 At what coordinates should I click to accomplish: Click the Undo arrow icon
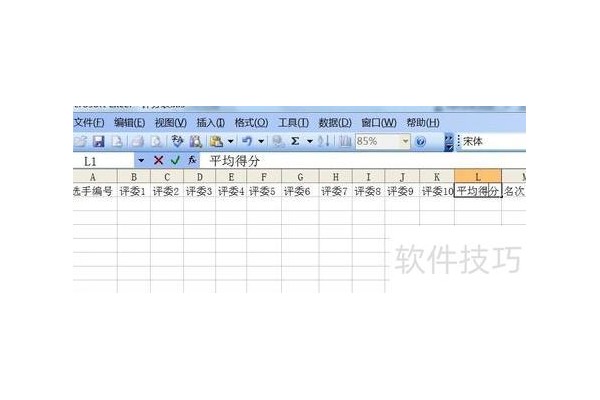247,142
